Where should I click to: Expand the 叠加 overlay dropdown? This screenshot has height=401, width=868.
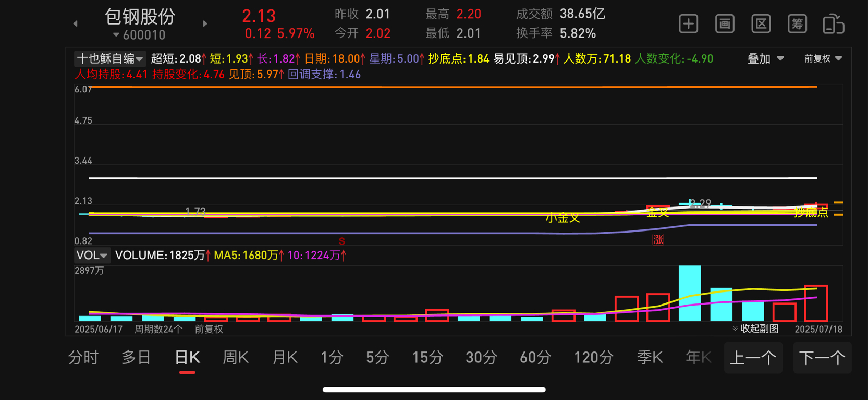(x=765, y=59)
